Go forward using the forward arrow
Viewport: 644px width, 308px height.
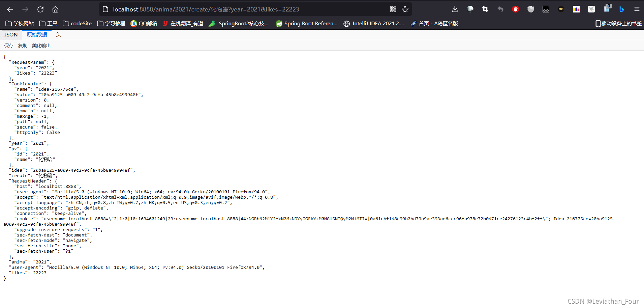(x=25, y=9)
